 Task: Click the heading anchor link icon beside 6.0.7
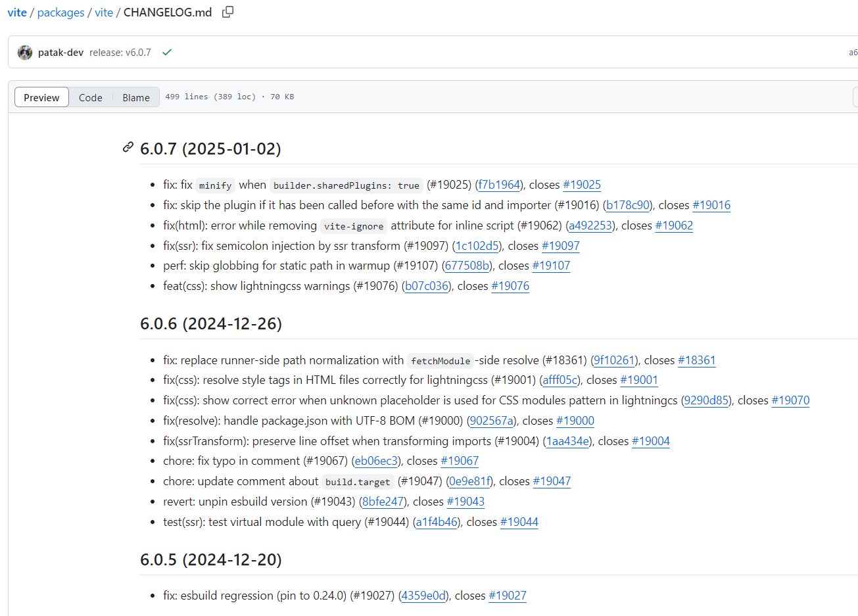(128, 147)
